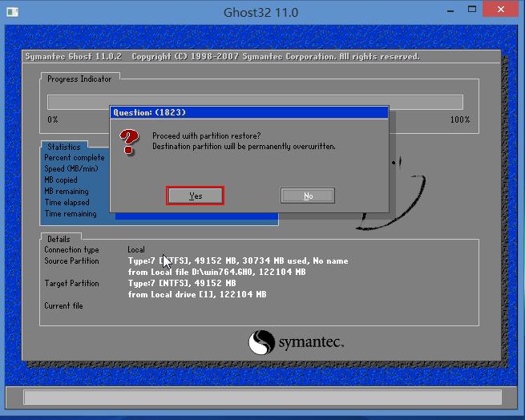The image size is (525, 420).
Task: Click the 100% progress marker label
Action: click(x=459, y=119)
